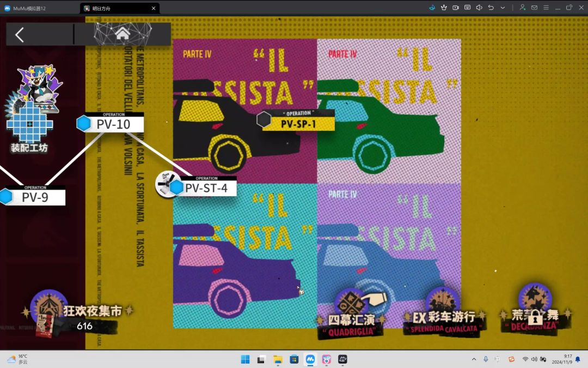Click the purple car on cyan panel

point(245,256)
